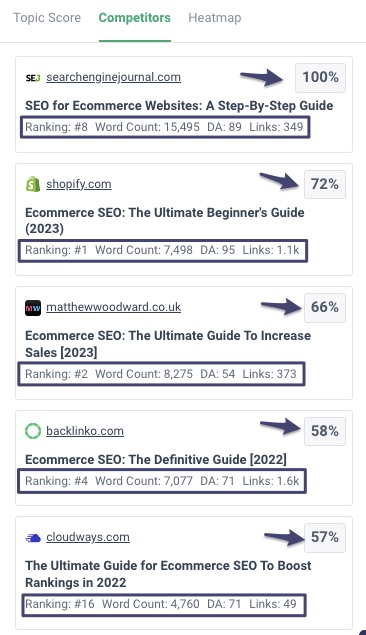Click the 66% score badge
Image resolution: width=366 pixels, height=635 pixels.
(325, 307)
